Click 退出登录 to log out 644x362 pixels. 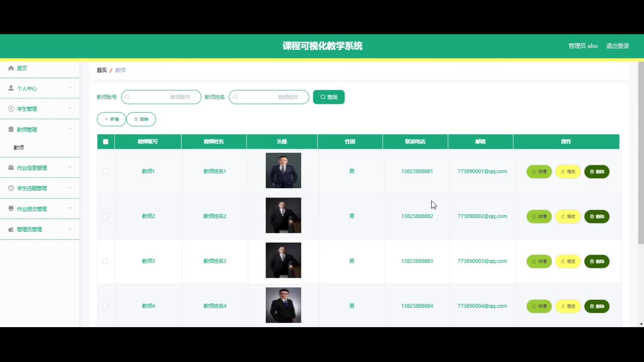tap(618, 46)
